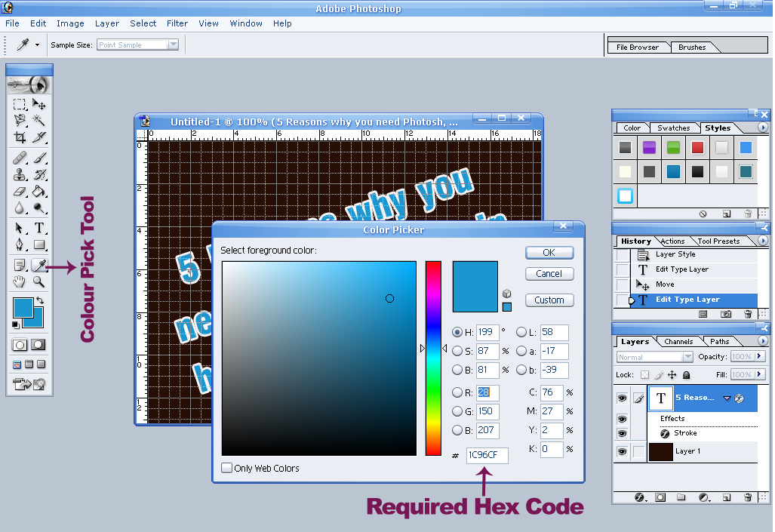
Task: Select the Eyedropper tool in toolbox
Action: 39,266
